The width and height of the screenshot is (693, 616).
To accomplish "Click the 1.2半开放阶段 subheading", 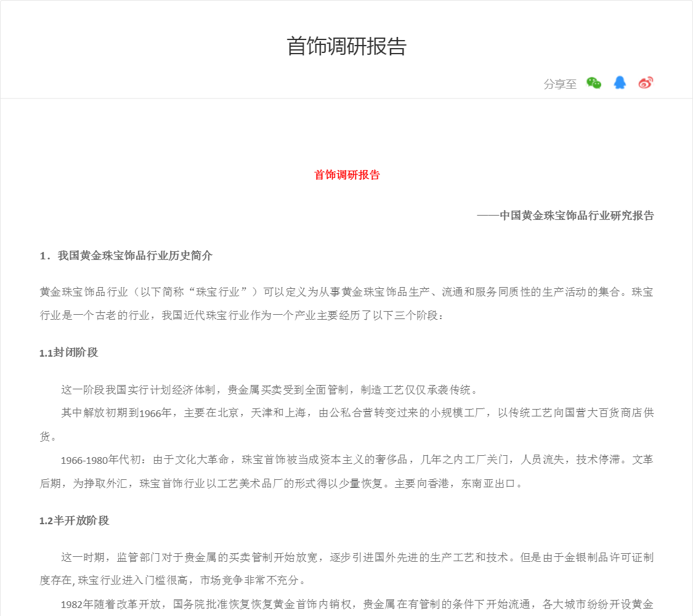I will click(75, 521).
